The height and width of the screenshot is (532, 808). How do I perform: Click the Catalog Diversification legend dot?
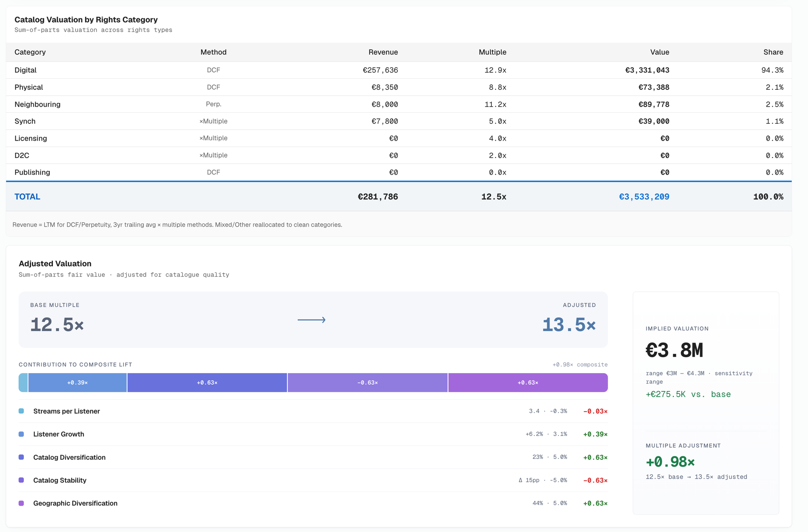(21, 457)
